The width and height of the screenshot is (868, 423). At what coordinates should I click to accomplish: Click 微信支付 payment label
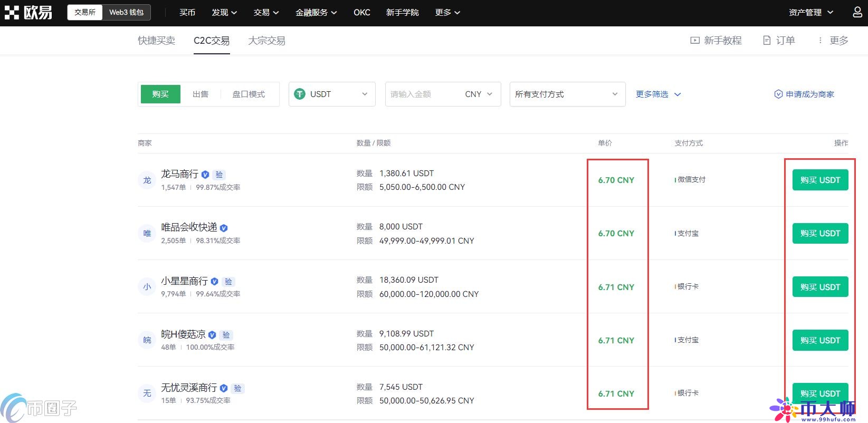tap(691, 179)
